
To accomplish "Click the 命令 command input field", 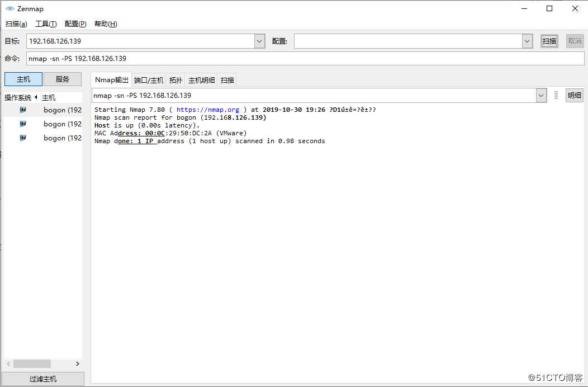I will 305,59.
